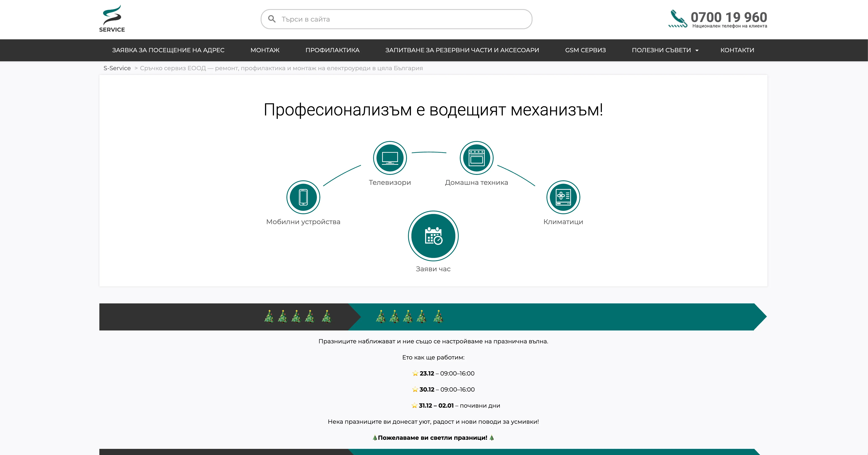Open the Контакти menu item
This screenshot has height=455, width=868.
click(737, 50)
